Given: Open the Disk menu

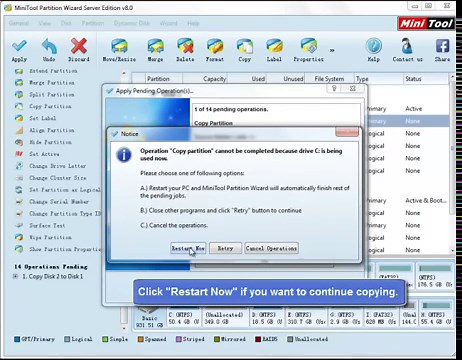Looking at the screenshot, I should 66,23.
